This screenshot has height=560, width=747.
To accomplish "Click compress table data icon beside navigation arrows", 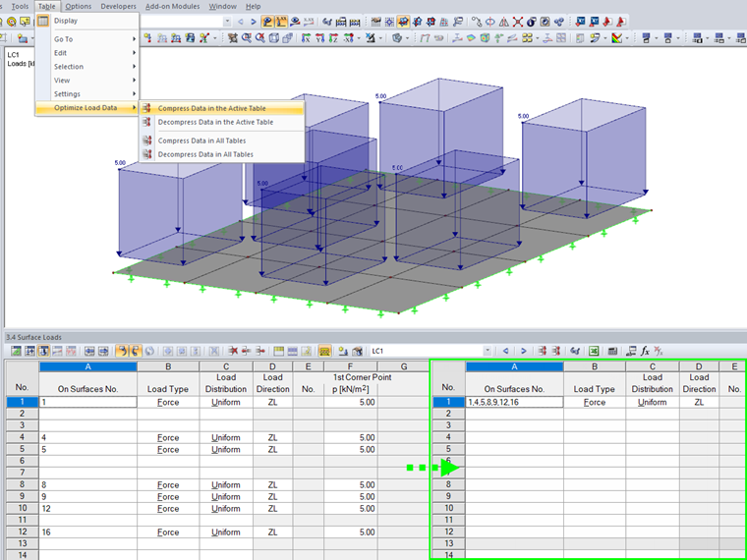I will (543, 351).
